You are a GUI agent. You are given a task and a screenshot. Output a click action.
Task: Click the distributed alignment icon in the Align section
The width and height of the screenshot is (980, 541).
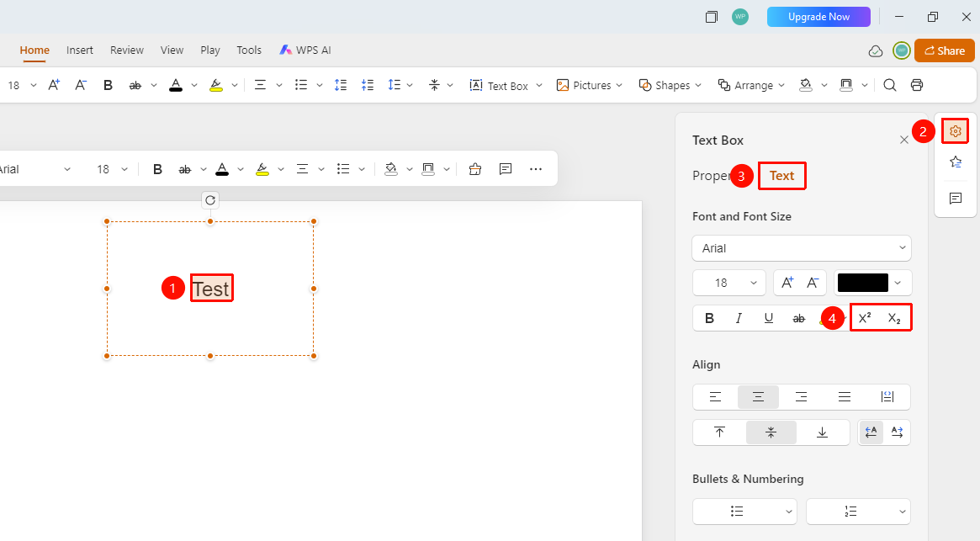[x=887, y=396]
